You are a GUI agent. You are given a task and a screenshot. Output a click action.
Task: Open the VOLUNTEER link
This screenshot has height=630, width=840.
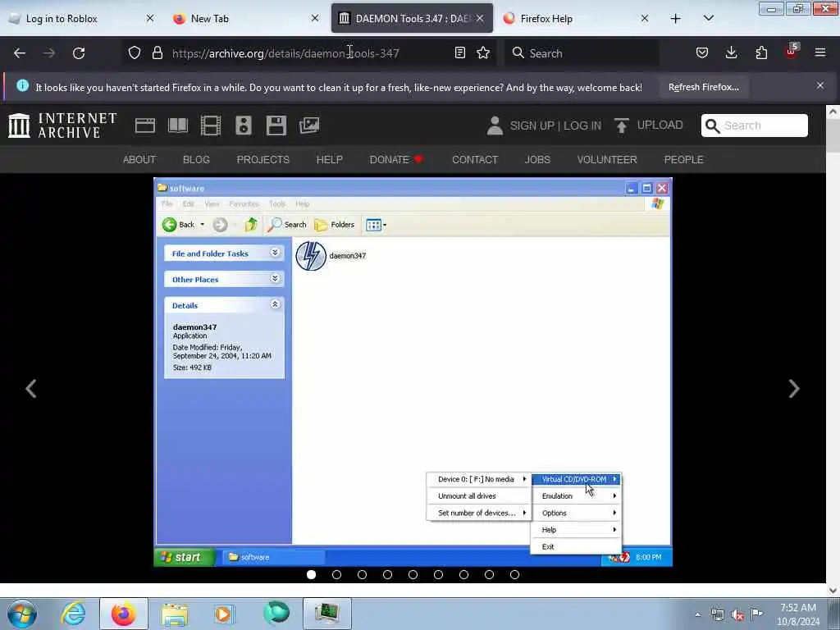[607, 160]
